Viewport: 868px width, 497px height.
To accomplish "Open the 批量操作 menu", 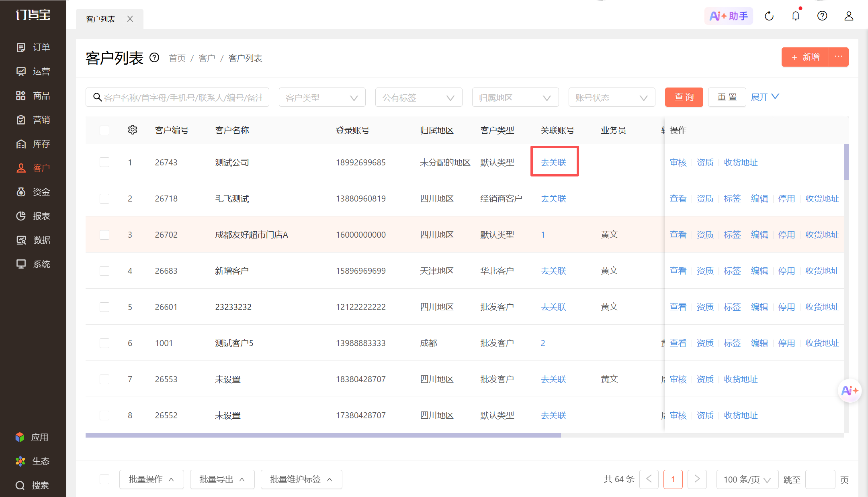I will [151, 479].
